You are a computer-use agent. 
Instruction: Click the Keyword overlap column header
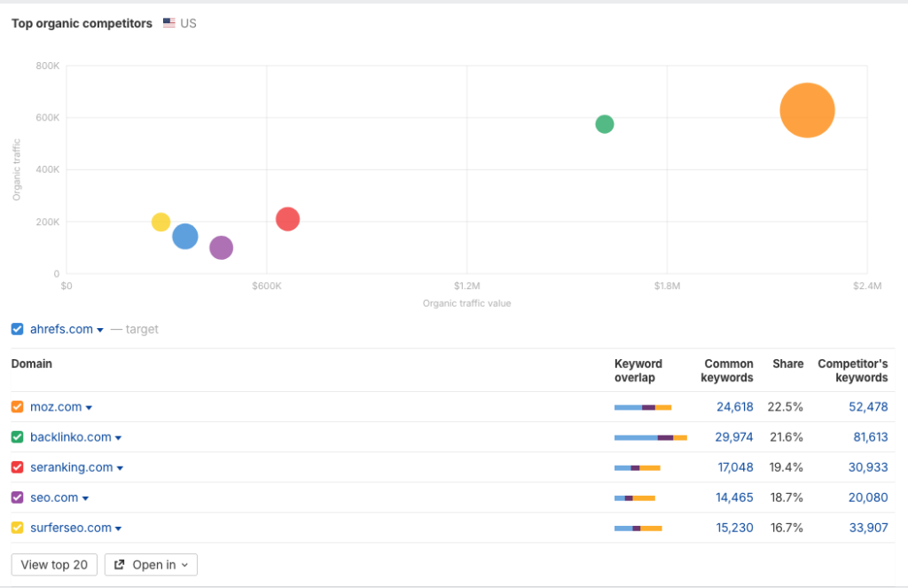click(x=638, y=371)
